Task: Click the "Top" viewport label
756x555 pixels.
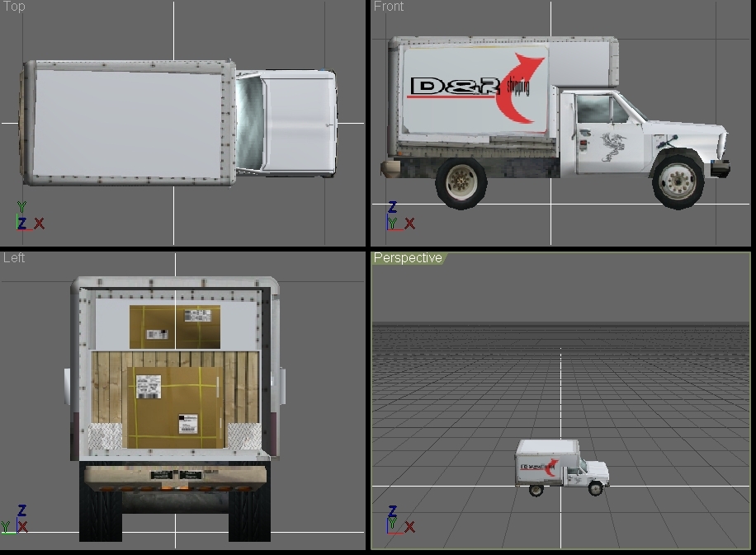Action: coord(14,7)
